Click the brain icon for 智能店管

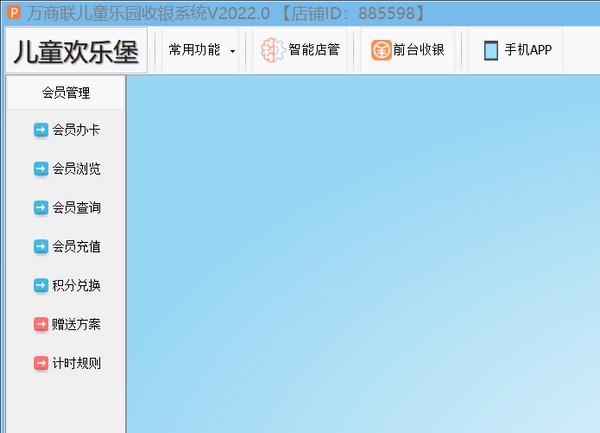[272, 51]
